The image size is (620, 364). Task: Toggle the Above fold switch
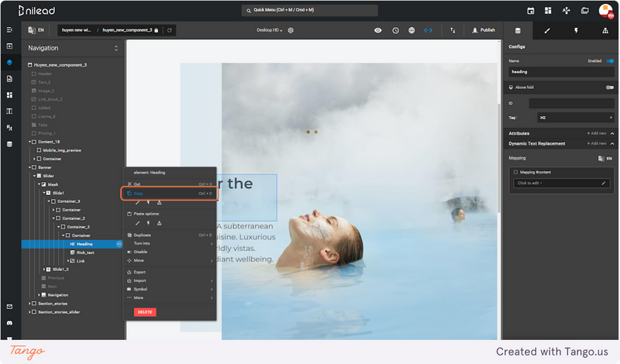[x=610, y=88]
